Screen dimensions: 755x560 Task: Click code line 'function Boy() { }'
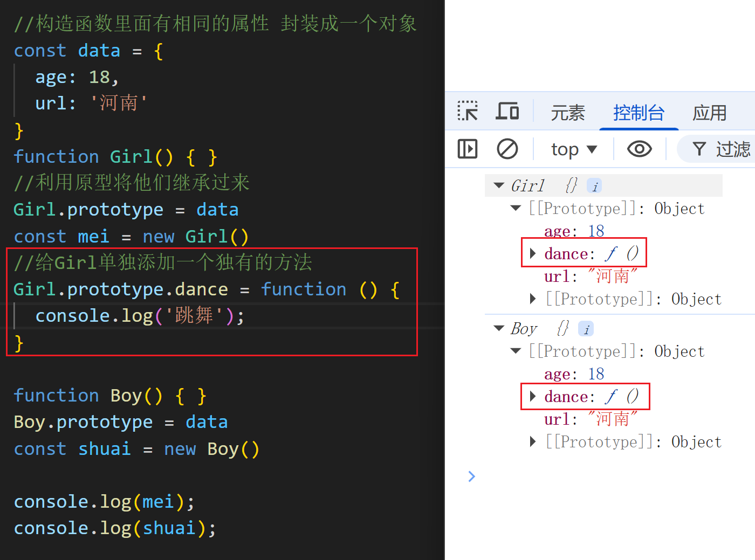(110, 396)
